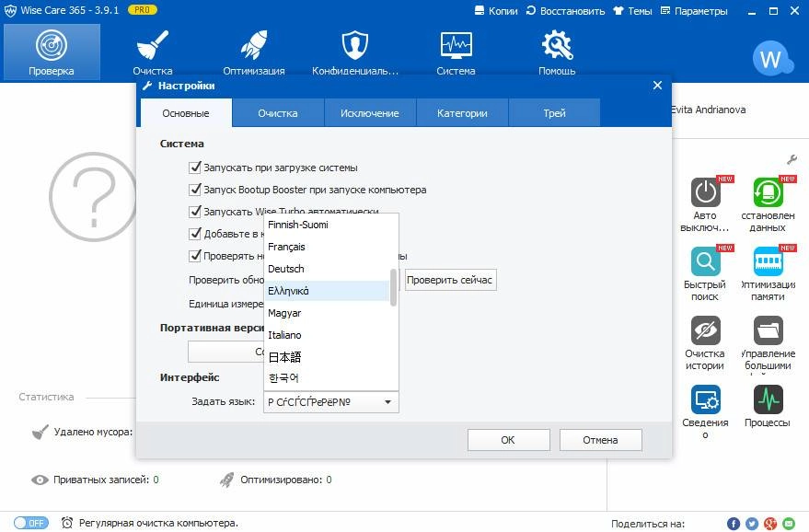This screenshot has height=532, width=809.
Task: Select Ελληνικά language
Action: pos(327,291)
